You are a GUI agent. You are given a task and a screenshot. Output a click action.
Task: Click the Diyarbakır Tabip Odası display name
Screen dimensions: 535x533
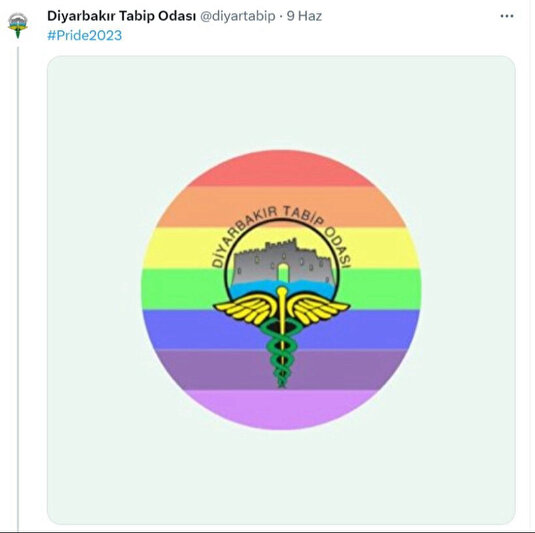click(x=121, y=16)
